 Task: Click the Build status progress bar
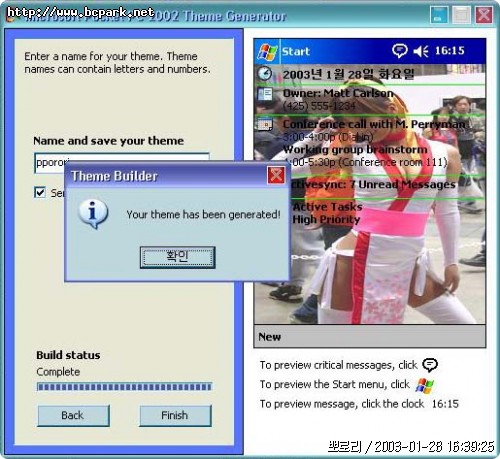124,387
